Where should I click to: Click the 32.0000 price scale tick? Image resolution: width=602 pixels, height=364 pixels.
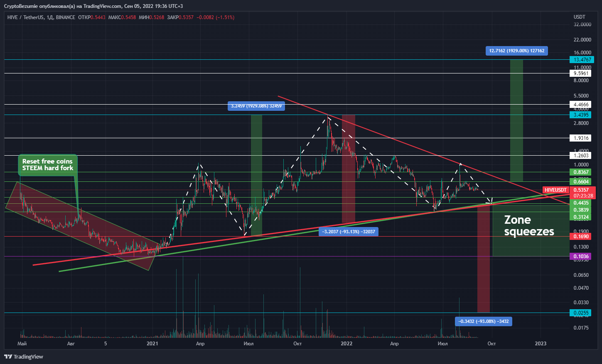pos(582,24)
